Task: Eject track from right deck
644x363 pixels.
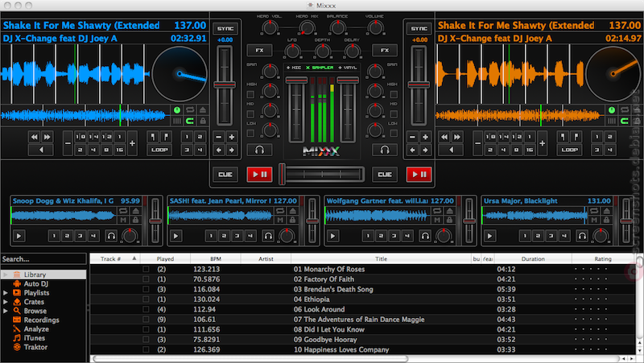Action: coord(637,110)
